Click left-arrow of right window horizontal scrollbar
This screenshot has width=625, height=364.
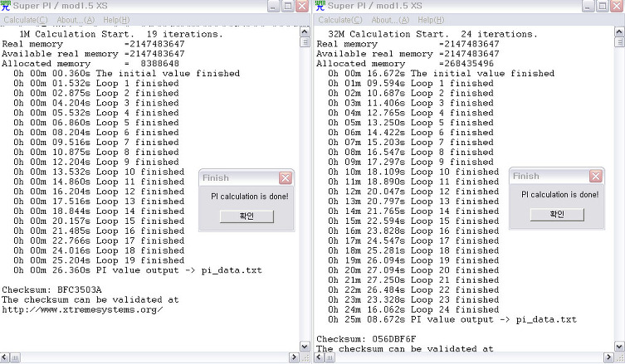click(319, 357)
